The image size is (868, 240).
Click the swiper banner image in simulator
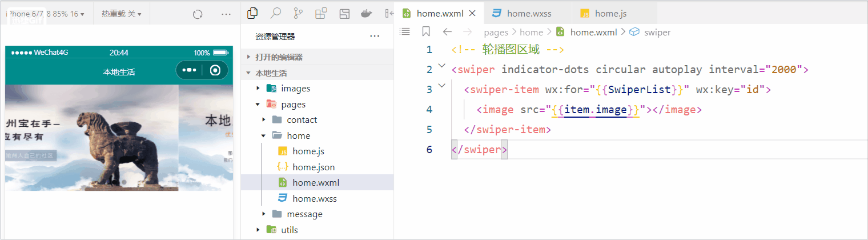click(x=119, y=137)
